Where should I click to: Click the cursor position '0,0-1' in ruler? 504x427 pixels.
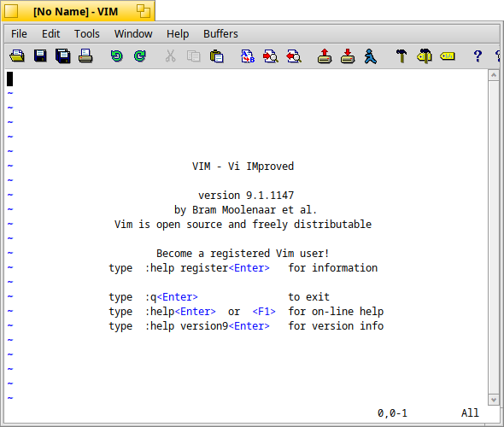pyautogui.click(x=392, y=412)
